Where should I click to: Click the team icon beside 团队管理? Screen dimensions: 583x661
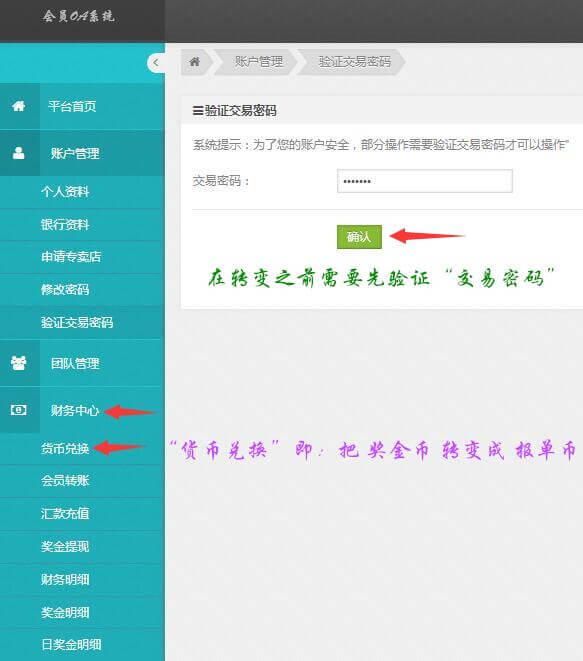tap(19, 363)
